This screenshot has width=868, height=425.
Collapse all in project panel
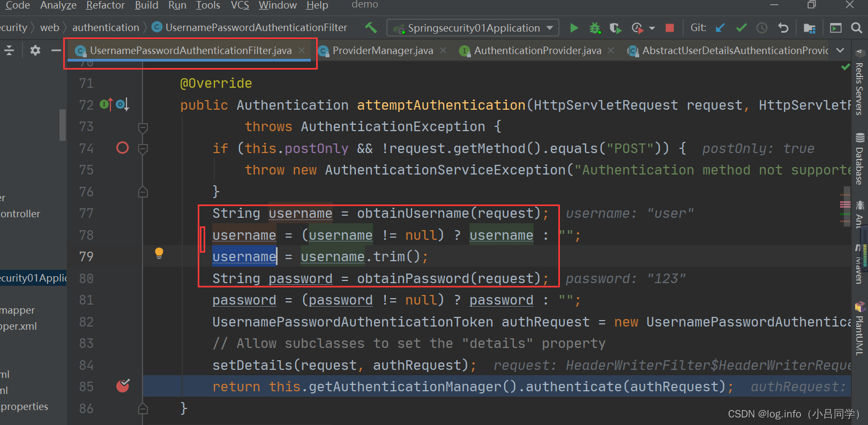9,50
